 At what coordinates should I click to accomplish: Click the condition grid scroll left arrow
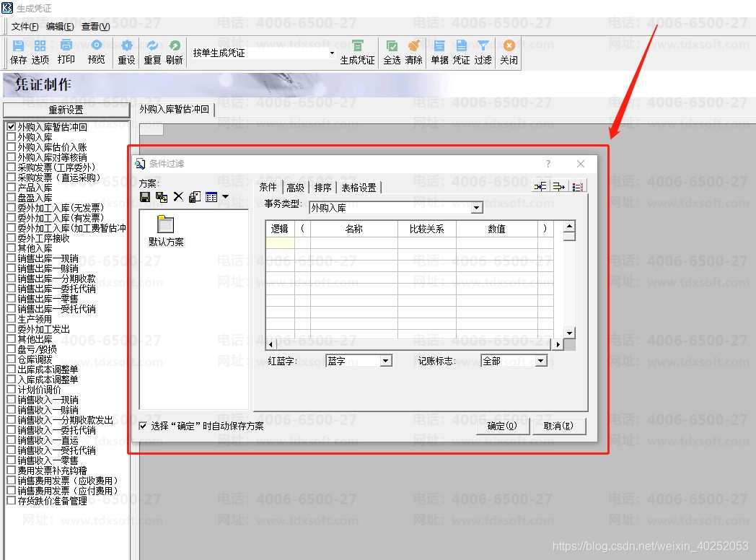pyautogui.click(x=271, y=344)
